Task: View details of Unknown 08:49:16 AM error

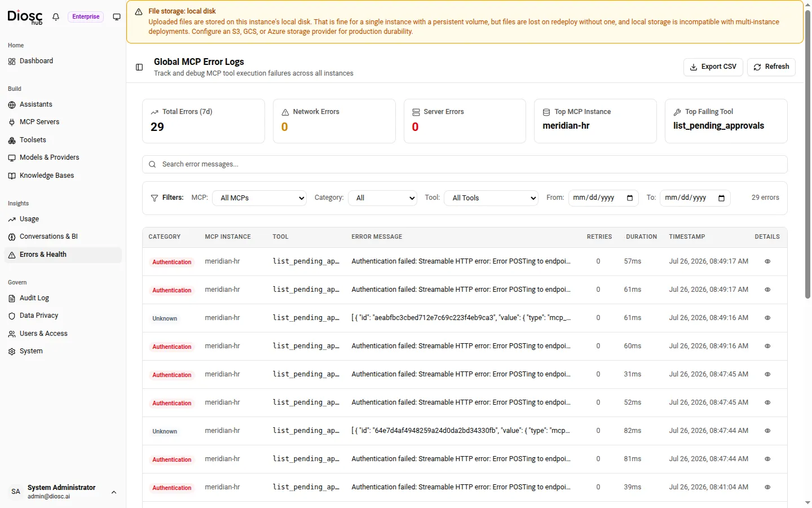Action: [x=767, y=318]
